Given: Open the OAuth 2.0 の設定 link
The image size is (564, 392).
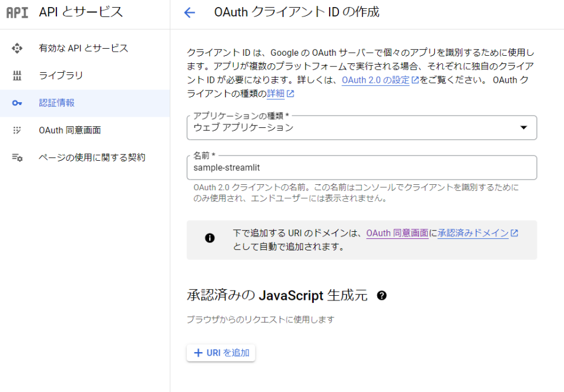Looking at the screenshot, I should (x=375, y=80).
